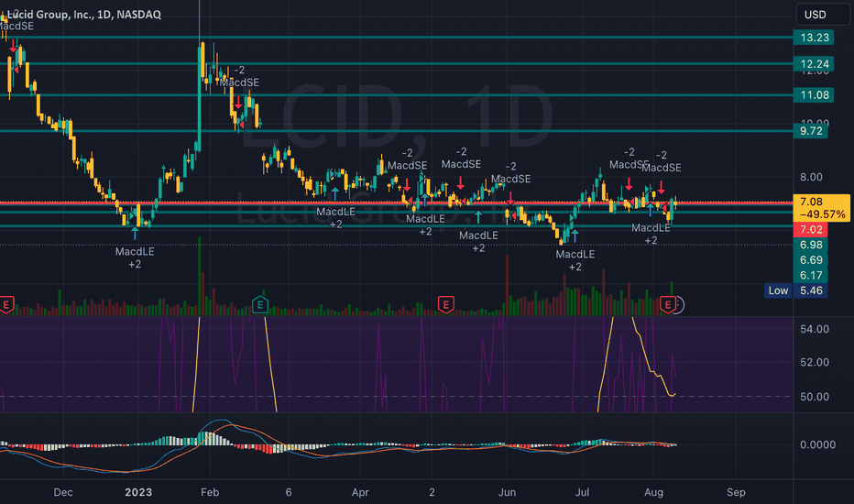
Task: Click the 0.0000 MACD scale value
Action: (x=817, y=444)
